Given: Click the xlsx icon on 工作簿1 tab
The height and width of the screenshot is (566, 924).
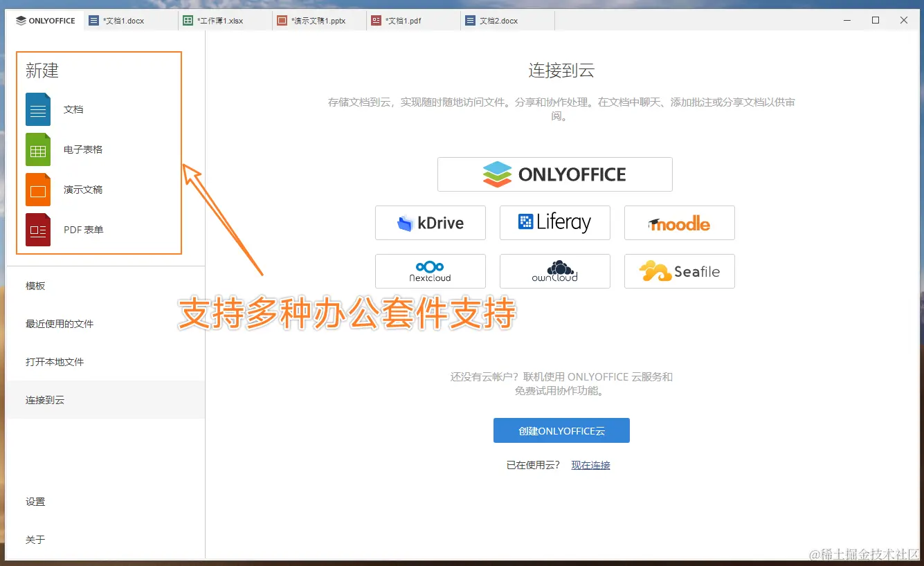Looking at the screenshot, I should coord(188,21).
